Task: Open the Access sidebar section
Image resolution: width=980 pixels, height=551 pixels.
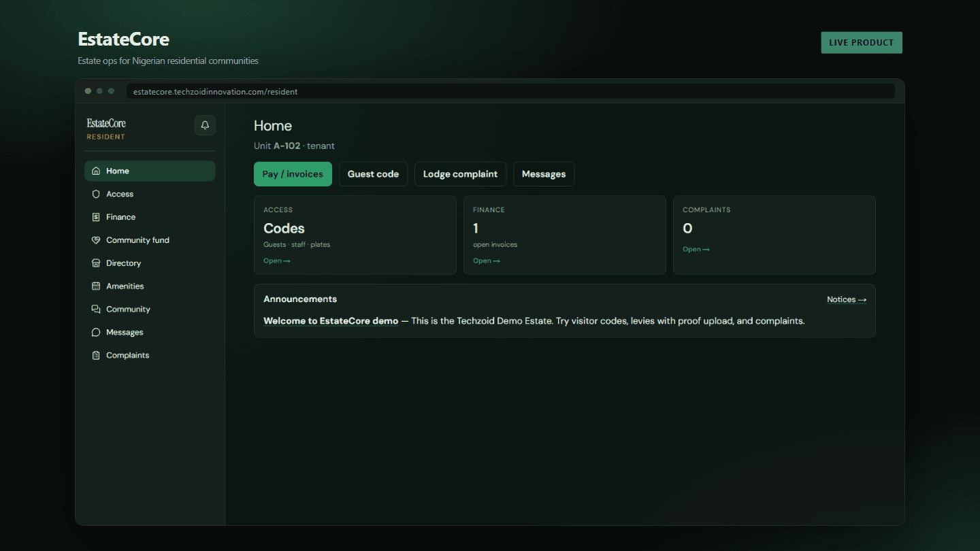Action: [x=150, y=194]
